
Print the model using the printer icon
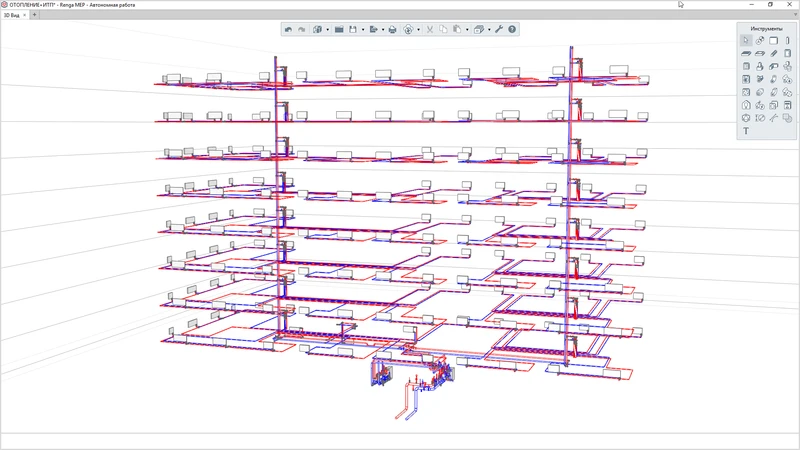(392, 30)
